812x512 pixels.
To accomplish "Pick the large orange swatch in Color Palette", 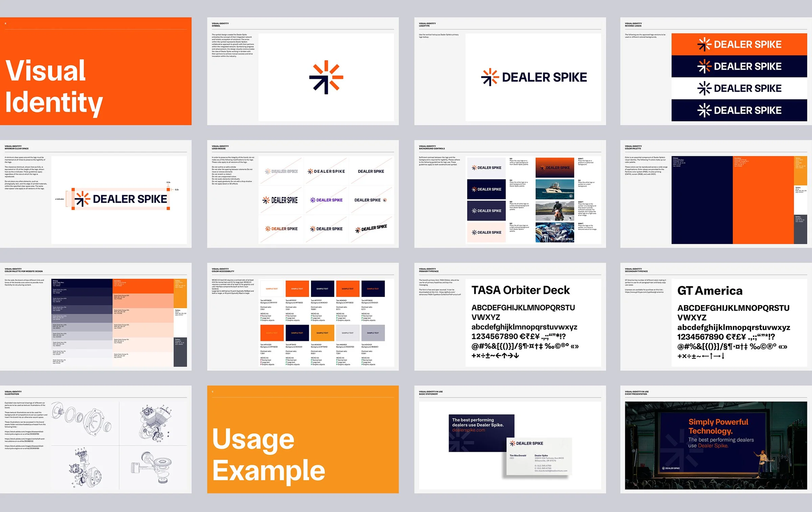I will [763, 200].
